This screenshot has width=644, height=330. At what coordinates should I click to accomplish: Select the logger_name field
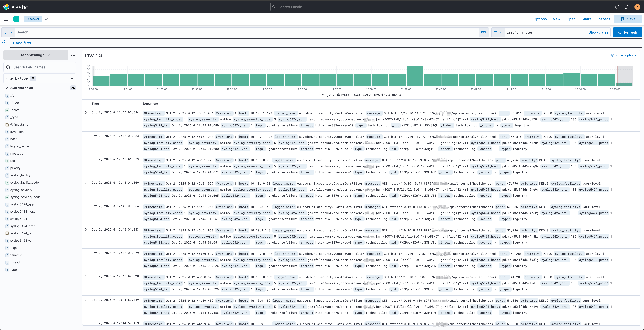(19, 146)
